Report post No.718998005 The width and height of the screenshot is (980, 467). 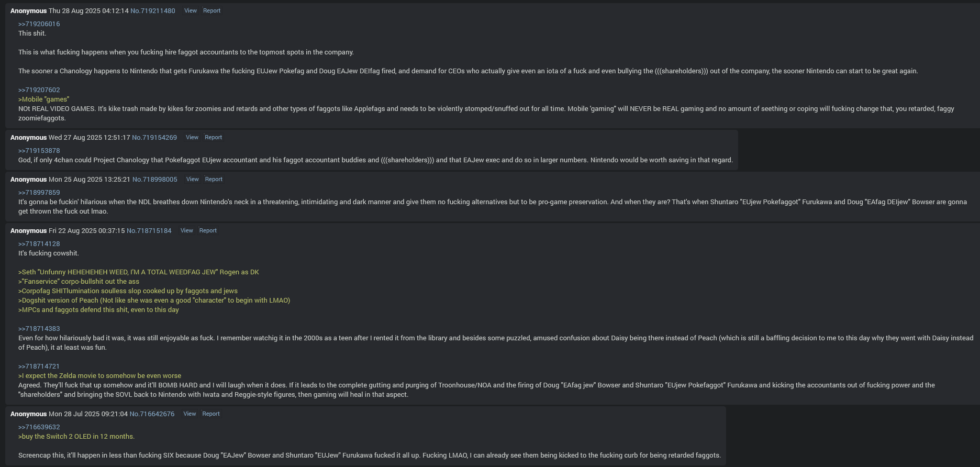pyautogui.click(x=214, y=179)
